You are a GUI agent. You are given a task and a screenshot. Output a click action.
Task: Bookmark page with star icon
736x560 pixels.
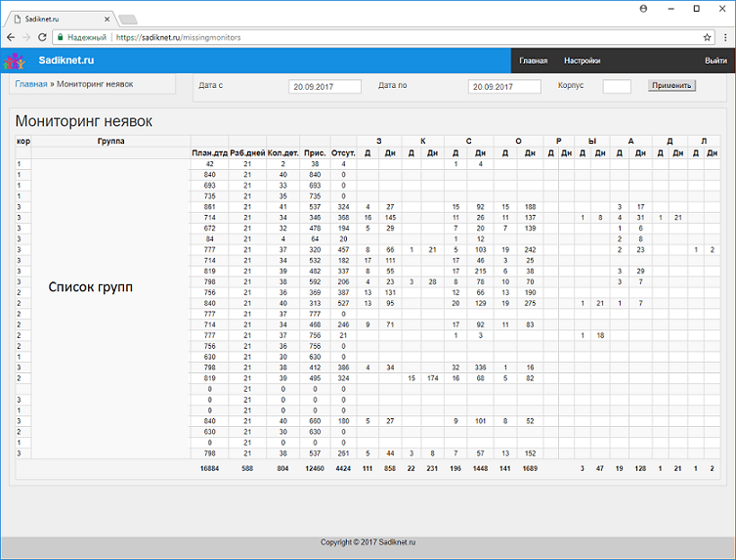(x=707, y=37)
